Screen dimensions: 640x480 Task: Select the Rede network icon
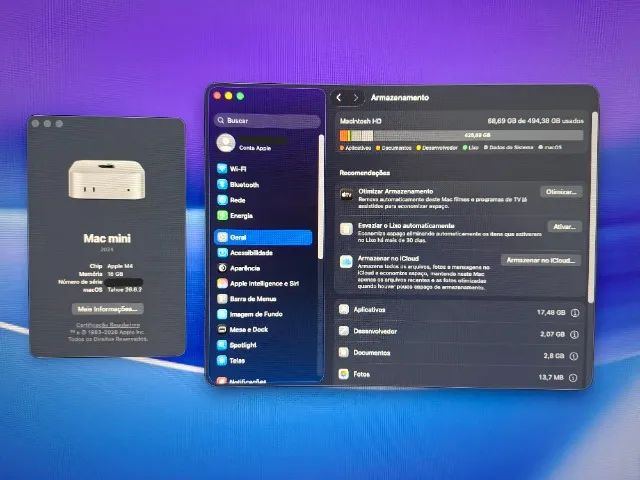pyautogui.click(x=222, y=200)
